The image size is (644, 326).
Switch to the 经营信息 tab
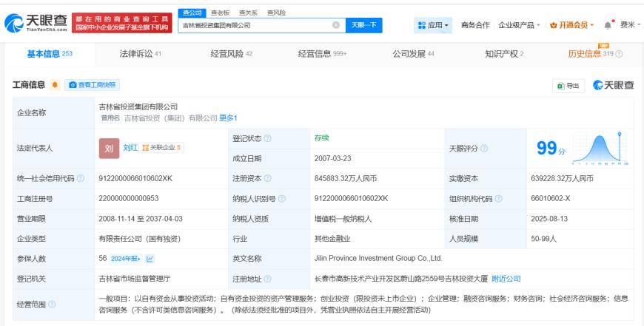[x=323, y=54]
